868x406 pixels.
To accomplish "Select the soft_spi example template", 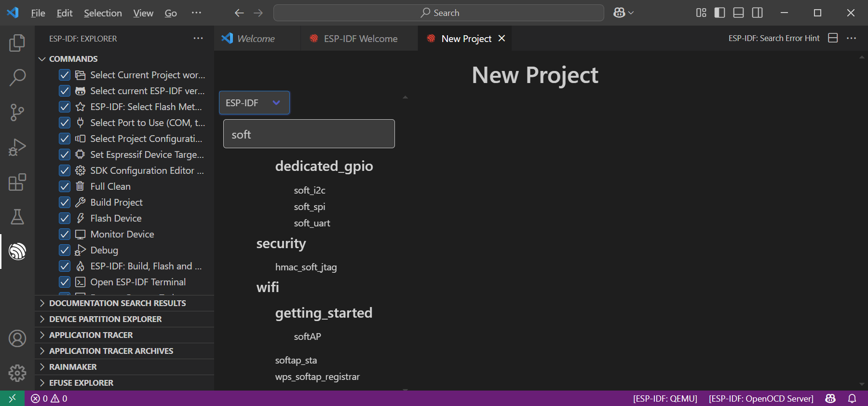I will (310, 207).
